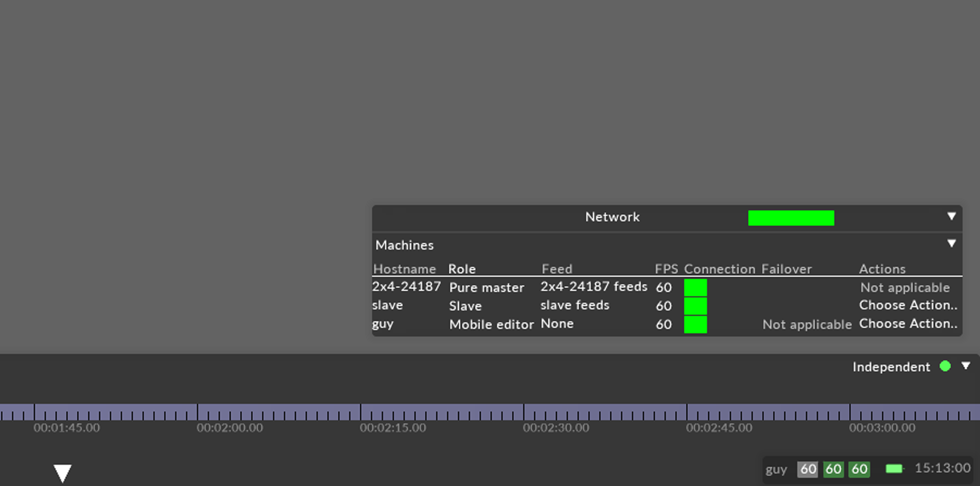Viewport: 980px width, 486px height.
Task: Open Choose Action for slave
Action: click(908, 305)
